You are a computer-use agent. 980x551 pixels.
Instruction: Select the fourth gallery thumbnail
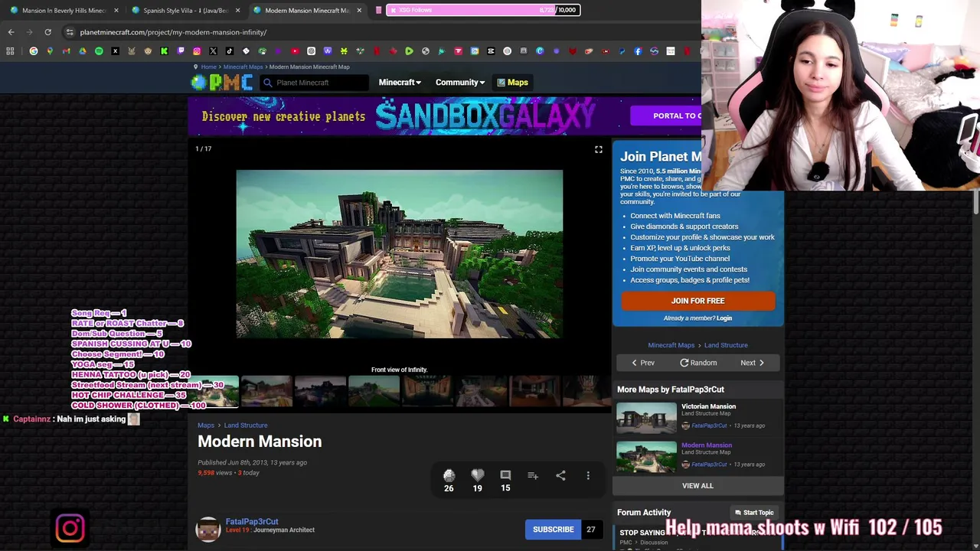pyautogui.click(x=374, y=391)
